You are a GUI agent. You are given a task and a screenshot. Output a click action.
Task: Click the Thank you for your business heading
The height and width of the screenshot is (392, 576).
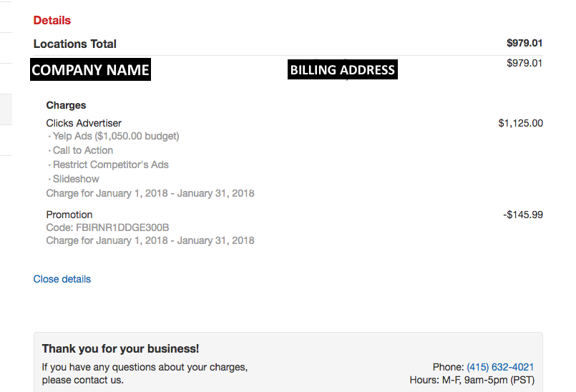tap(120, 348)
